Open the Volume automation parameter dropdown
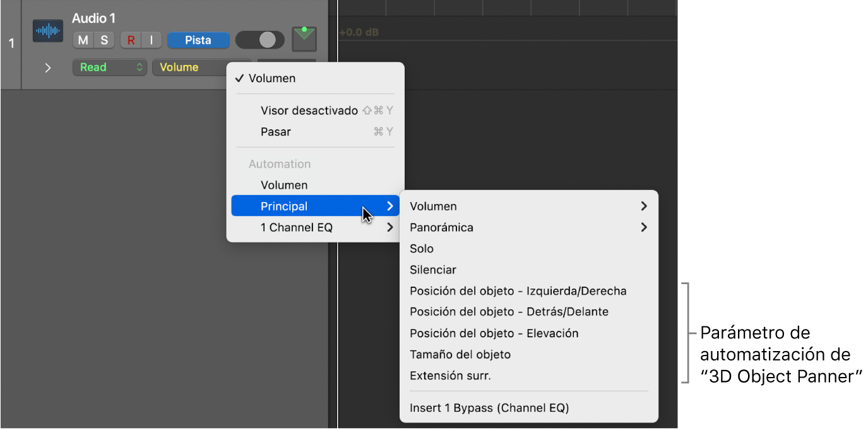868x430 pixels. coord(189,68)
